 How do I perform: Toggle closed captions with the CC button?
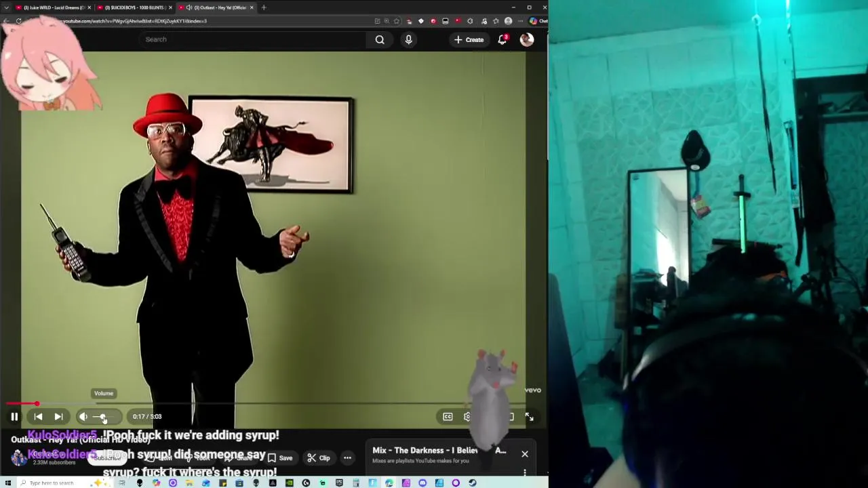(x=448, y=417)
